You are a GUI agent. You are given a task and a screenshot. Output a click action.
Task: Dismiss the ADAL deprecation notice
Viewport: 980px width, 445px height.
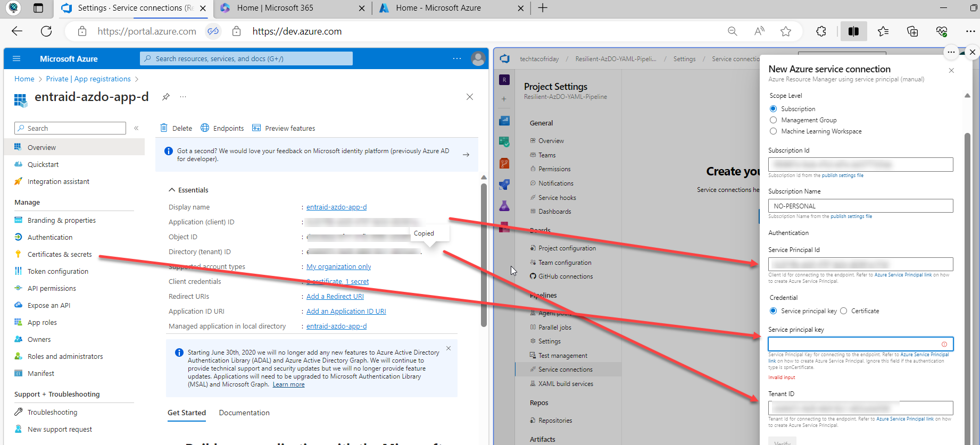(449, 348)
